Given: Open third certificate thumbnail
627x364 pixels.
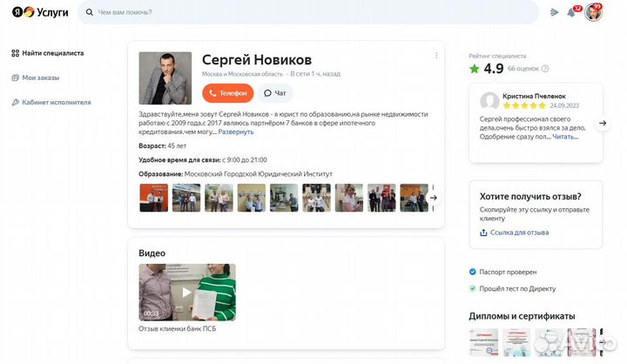Looking at the screenshot, I should pyautogui.click(x=549, y=342).
